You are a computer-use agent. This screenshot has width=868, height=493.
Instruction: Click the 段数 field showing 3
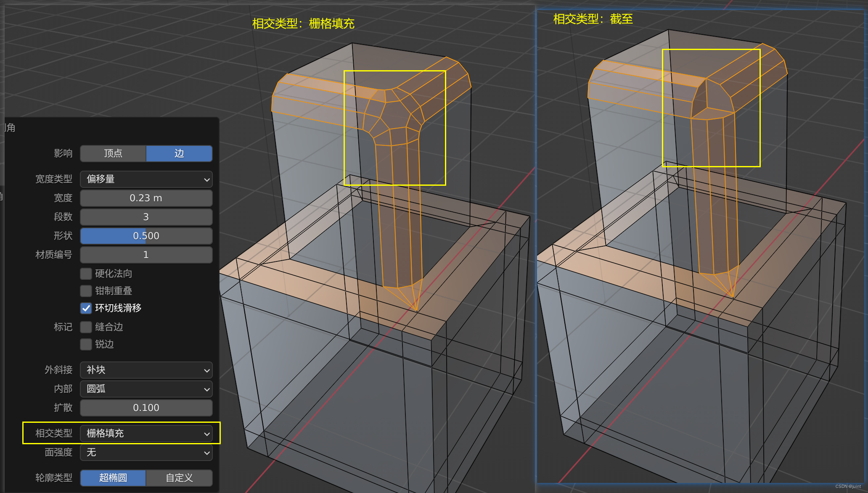pos(146,217)
